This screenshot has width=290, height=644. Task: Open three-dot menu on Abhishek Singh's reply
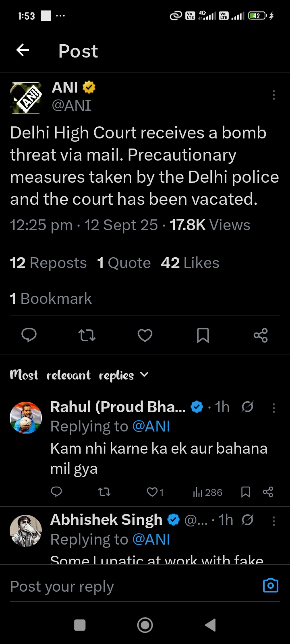tap(274, 521)
